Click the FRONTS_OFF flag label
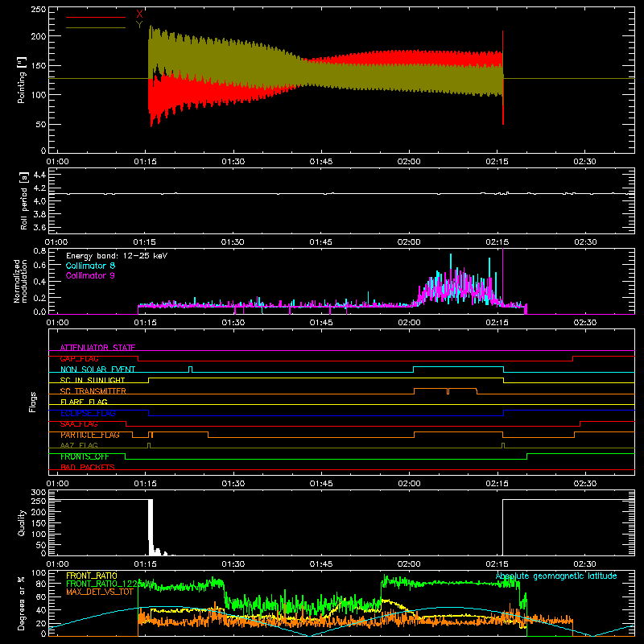Screen dimensions: 644x644 (x=85, y=456)
